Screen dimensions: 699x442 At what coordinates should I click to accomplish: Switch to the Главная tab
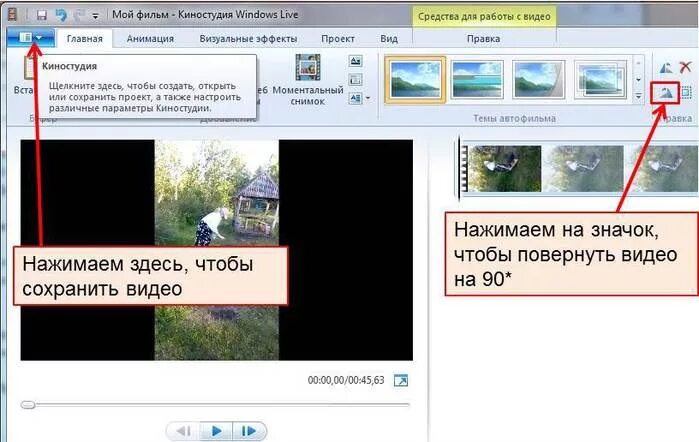(x=85, y=39)
